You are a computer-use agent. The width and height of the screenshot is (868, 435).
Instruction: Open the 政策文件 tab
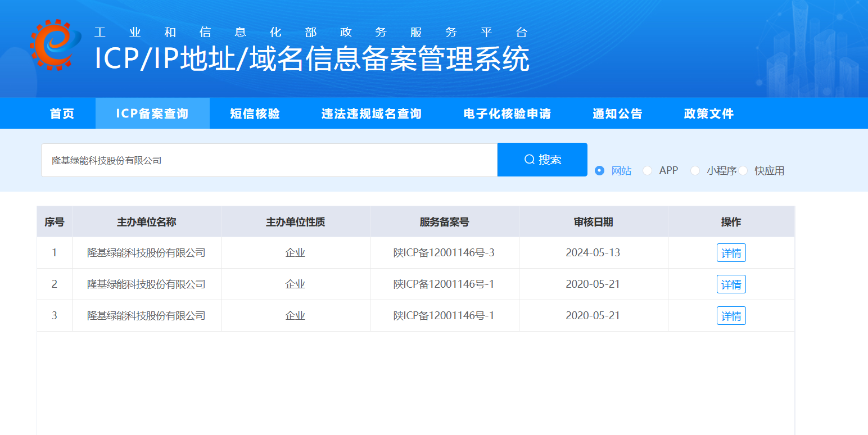(709, 114)
